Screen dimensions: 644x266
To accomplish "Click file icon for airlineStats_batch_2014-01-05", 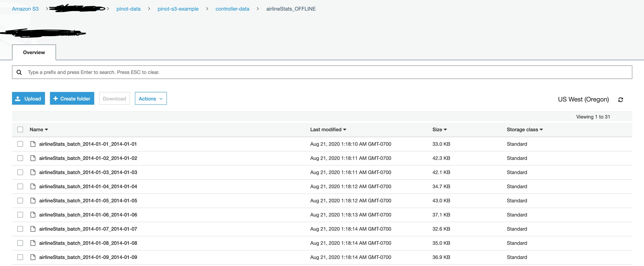I will (33, 201).
